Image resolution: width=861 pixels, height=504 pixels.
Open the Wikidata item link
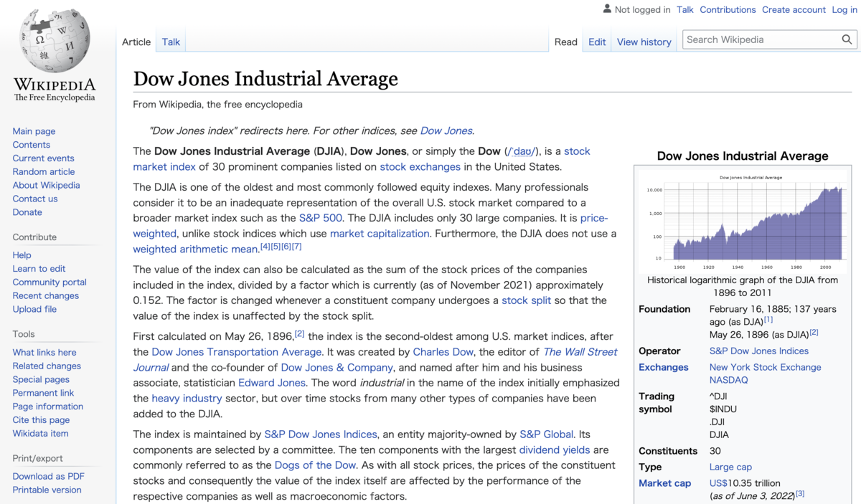(40, 434)
